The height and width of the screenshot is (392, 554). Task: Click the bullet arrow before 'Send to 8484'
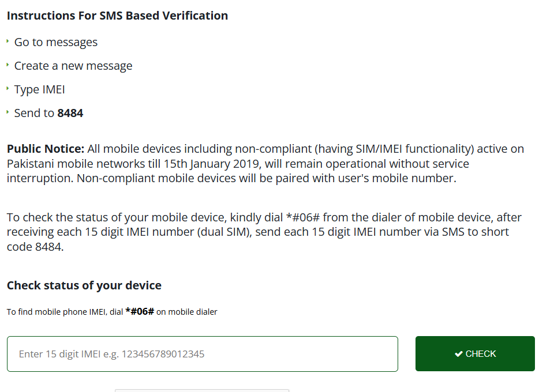point(8,112)
